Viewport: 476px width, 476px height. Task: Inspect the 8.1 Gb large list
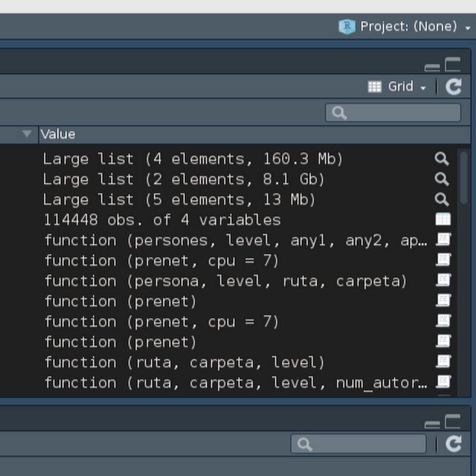tap(442, 179)
